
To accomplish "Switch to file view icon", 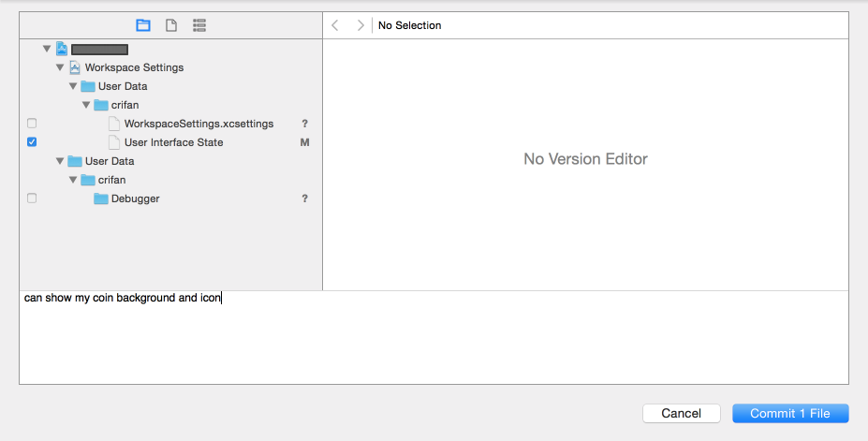I will coord(171,25).
